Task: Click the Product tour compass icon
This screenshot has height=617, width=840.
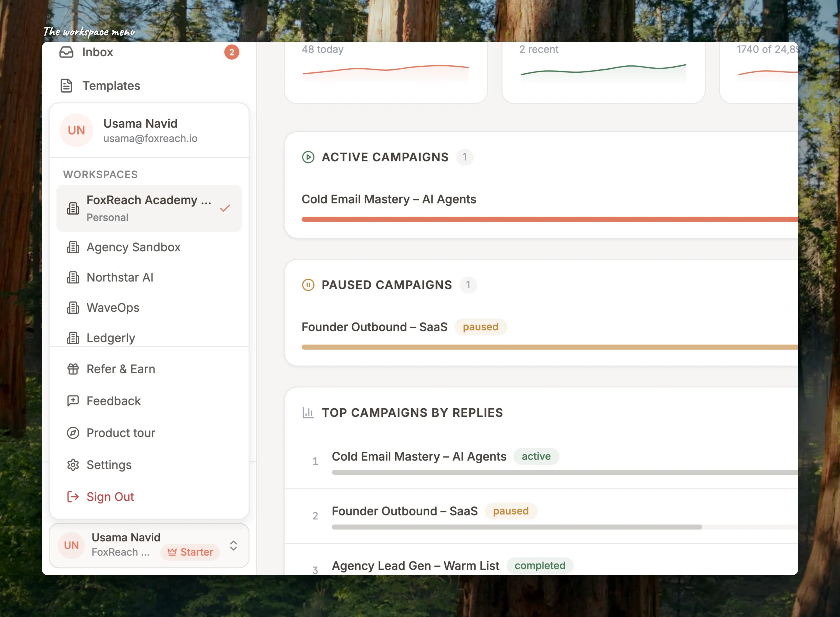Action: (73, 433)
